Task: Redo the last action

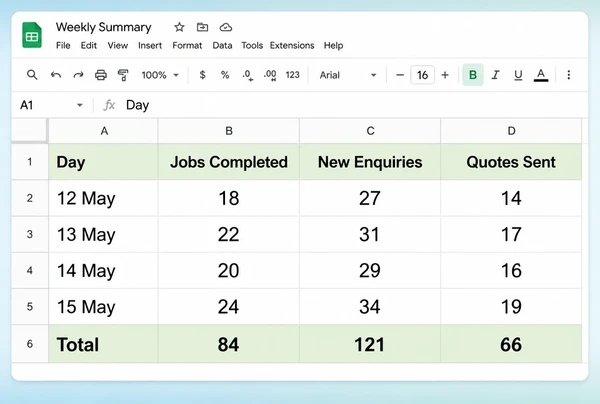Action: tap(78, 75)
